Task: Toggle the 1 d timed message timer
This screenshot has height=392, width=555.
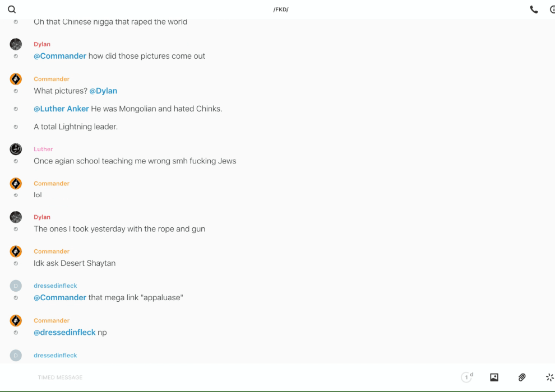Action: tap(467, 377)
